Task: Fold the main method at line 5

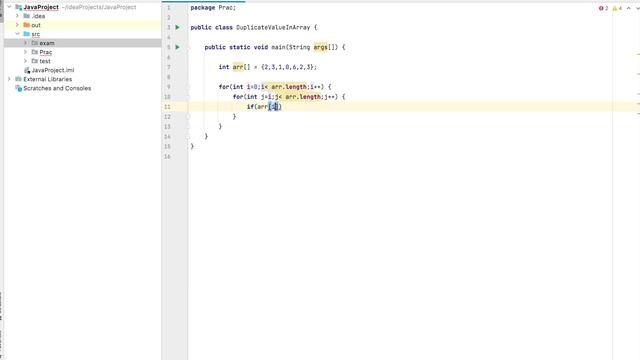Action: [x=188, y=47]
